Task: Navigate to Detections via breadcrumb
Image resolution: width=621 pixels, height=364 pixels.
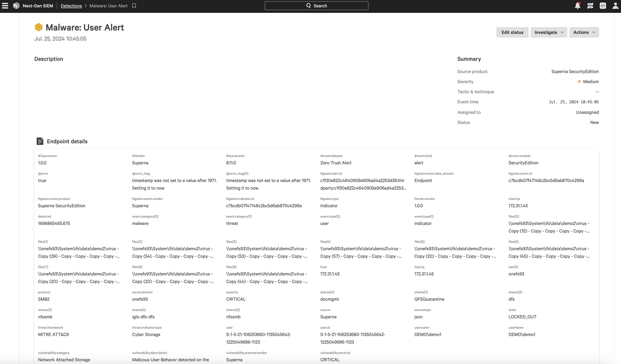Action: pos(71,6)
